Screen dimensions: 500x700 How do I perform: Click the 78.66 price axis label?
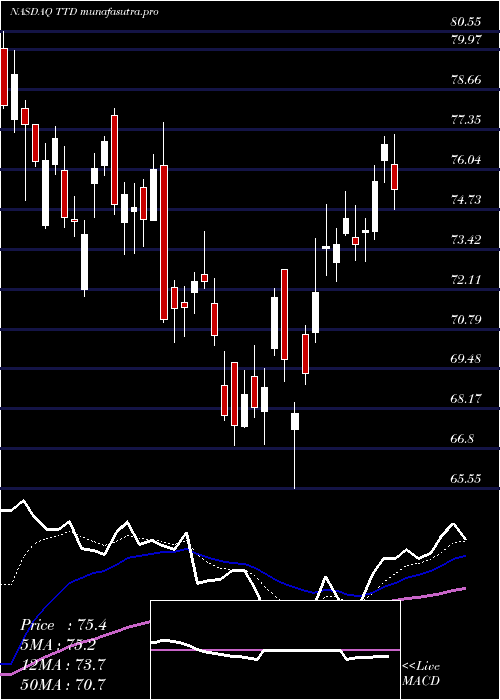tap(466, 80)
